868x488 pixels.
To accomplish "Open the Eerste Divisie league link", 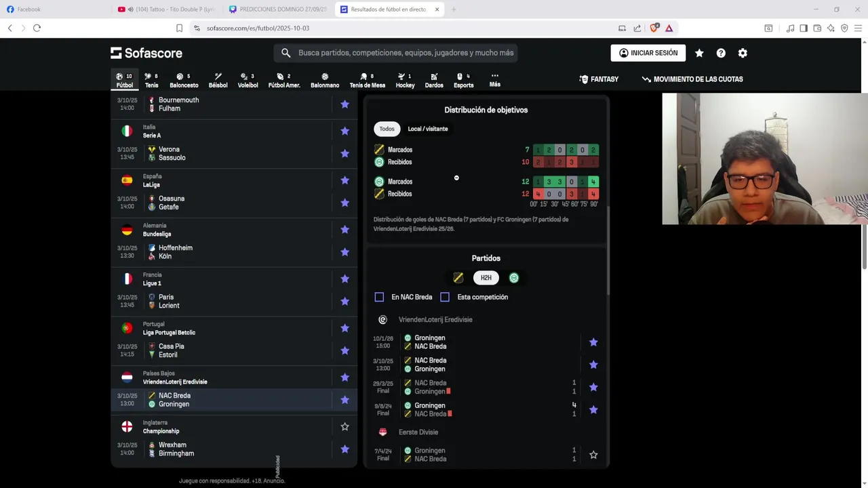I will point(418,432).
